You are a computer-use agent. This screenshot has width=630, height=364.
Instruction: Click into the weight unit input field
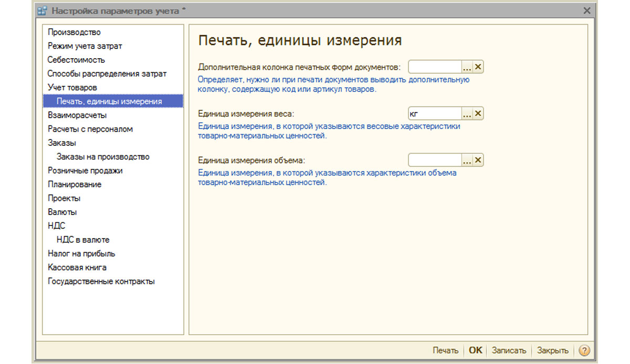pyautogui.click(x=435, y=114)
